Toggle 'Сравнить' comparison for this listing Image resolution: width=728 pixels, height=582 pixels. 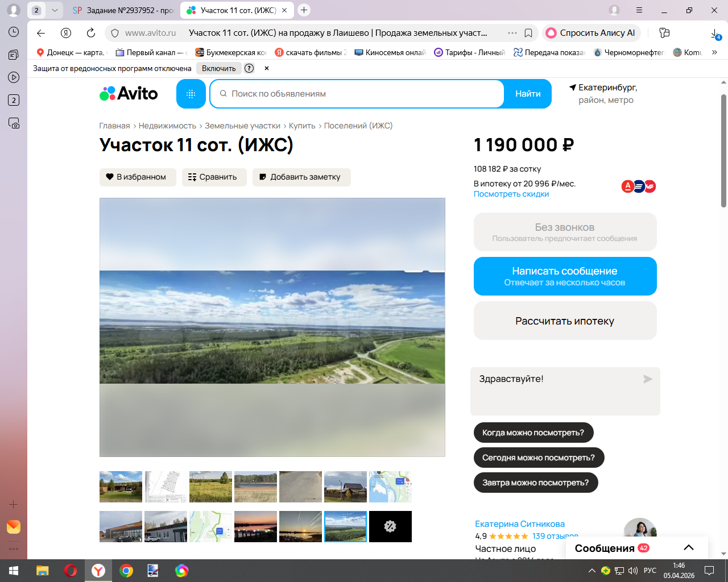point(214,177)
